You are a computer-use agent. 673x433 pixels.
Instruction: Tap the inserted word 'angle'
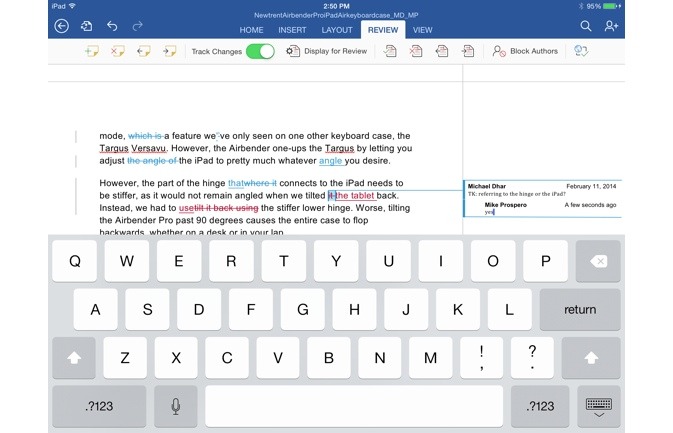coord(330,161)
